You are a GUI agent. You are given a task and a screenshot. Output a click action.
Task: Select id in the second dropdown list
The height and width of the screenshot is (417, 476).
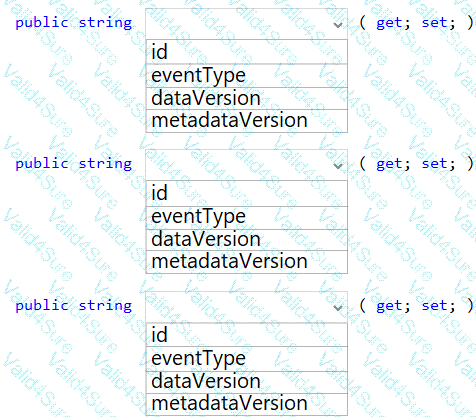click(247, 193)
